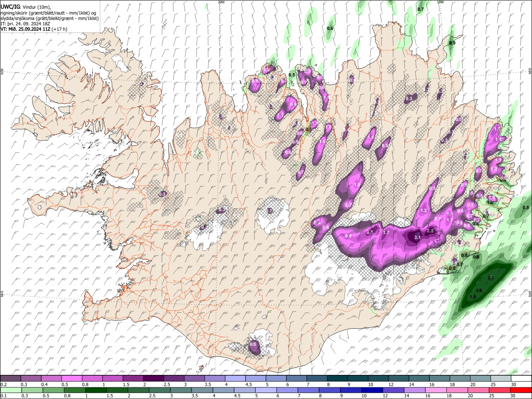Click the 0.1 label on the lower legend row
The image size is (532, 399).
(x=3, y=396)
